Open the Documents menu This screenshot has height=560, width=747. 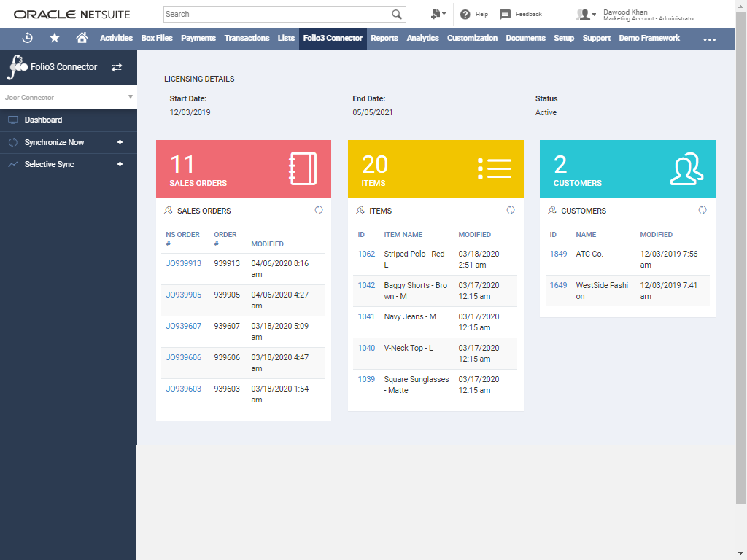click(525, 38)
